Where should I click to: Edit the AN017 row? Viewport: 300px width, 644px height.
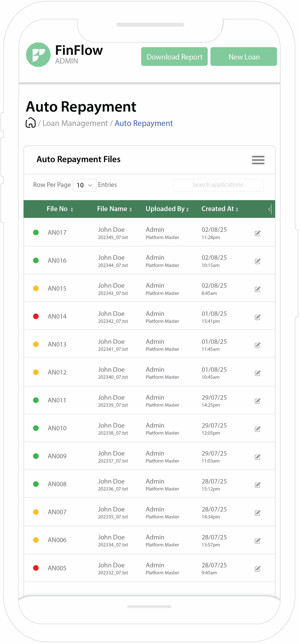pyautogui.click(x=257, y=233)
